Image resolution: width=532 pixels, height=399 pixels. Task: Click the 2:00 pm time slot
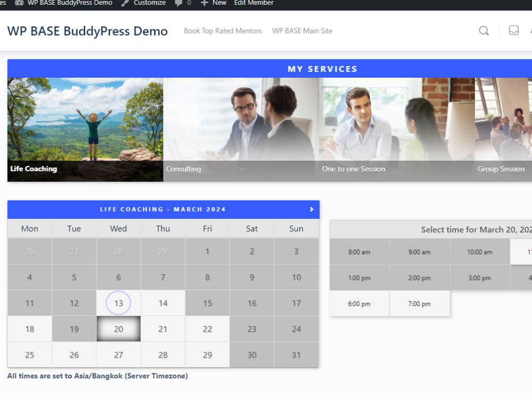click(420, 278)
